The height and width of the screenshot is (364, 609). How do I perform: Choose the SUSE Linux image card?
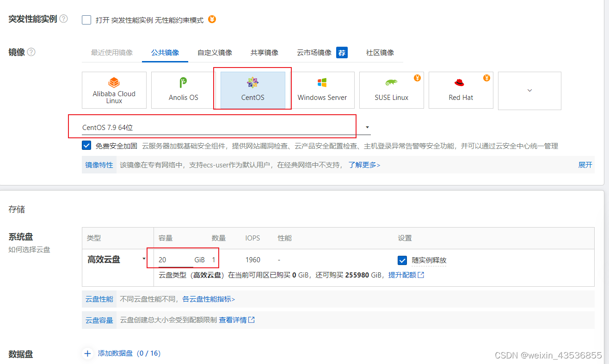(x=392, y=90)
